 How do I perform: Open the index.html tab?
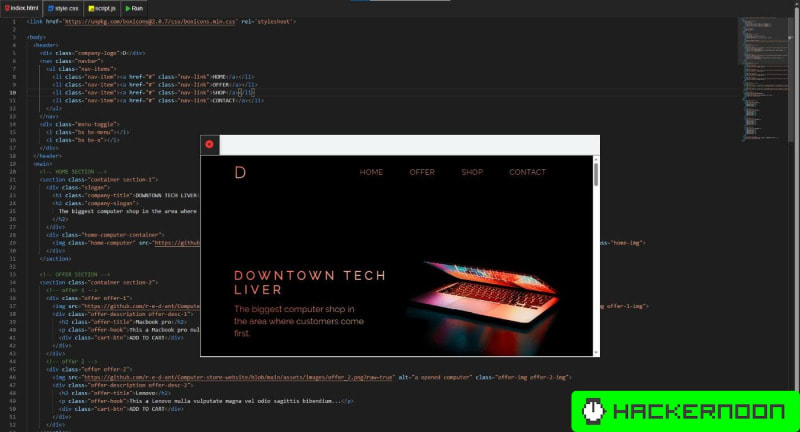24,7
